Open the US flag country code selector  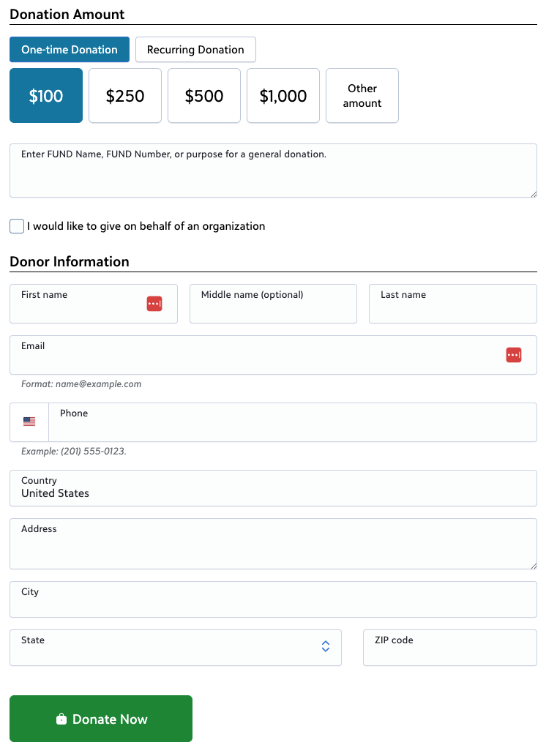(x=29, y=422)
